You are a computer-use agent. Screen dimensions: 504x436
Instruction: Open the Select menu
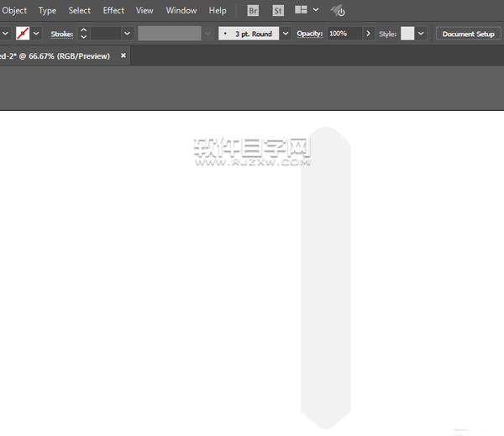tap(80, 11)
